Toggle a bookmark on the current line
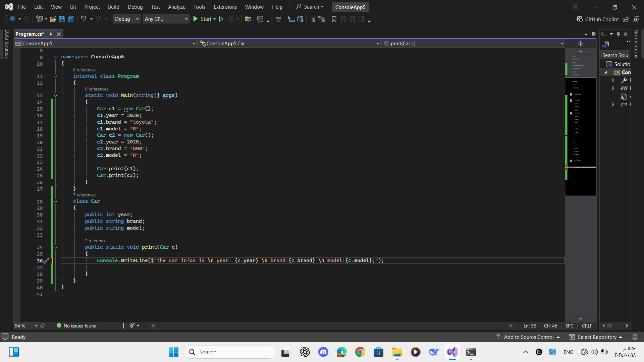 [334, 19]
